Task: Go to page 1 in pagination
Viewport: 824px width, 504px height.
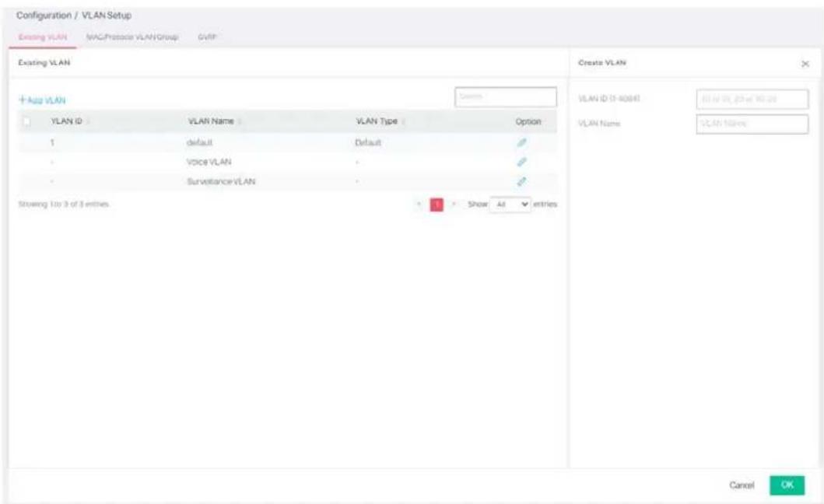Action: click(x=437, y=205)
